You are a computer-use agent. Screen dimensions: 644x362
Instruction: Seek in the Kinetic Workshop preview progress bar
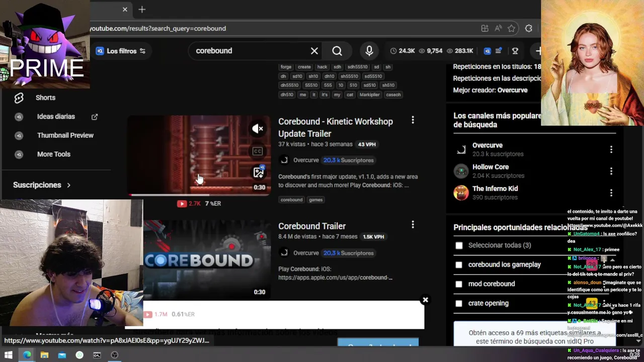[199, 195]
